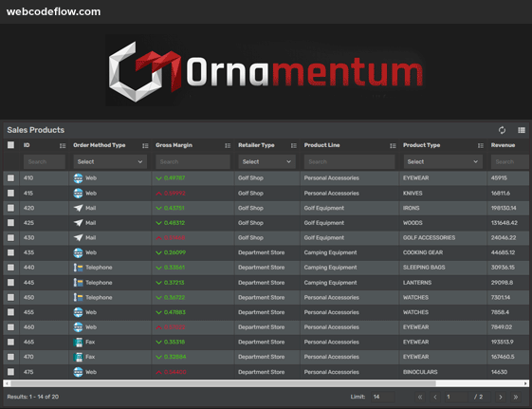Open the Retailer Type column menu icon
Image resolution: width=532 pixels, height=409 pixels.
pos(294,145)
